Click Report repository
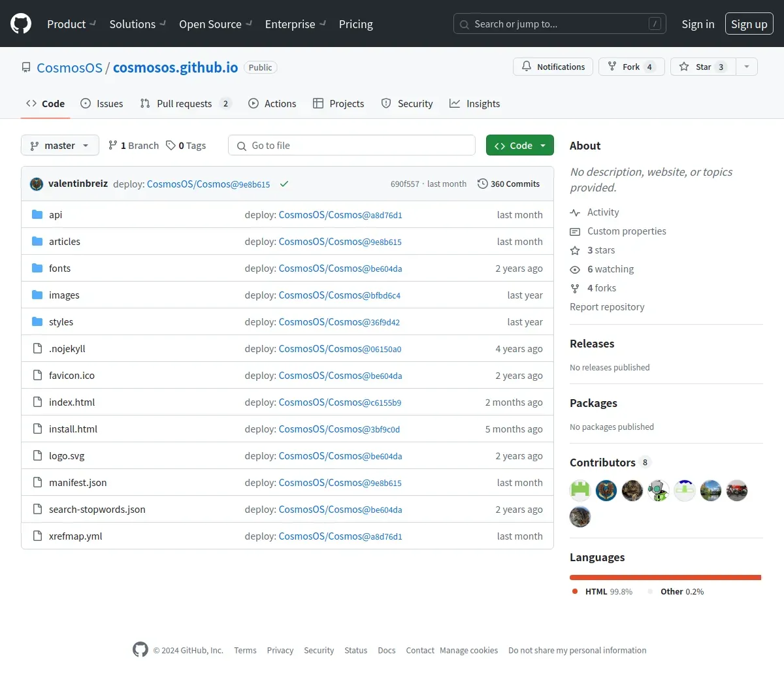The image size is (784, 684). [x=607, y=307]
